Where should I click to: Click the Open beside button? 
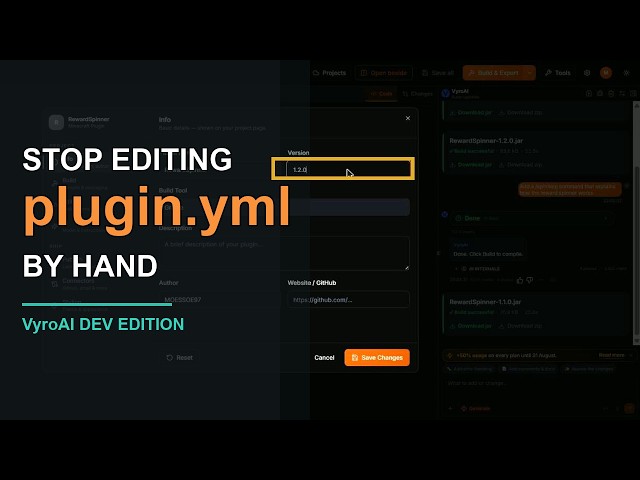pyautogui.click(x=384, y=73)
